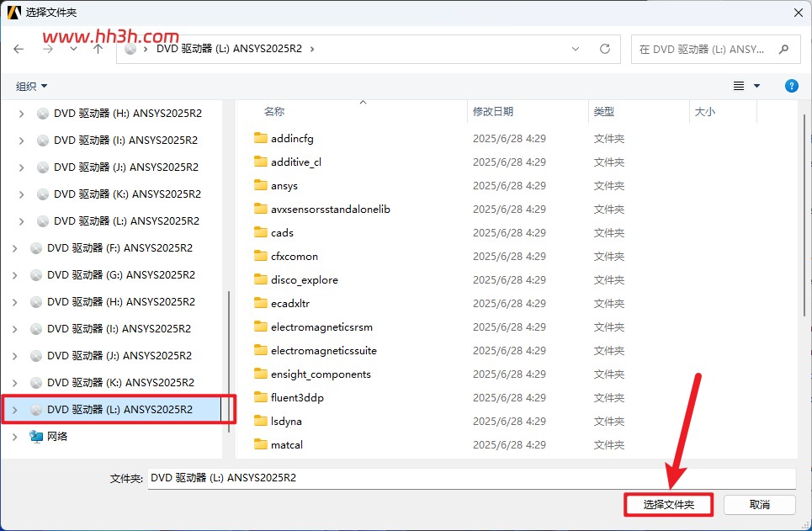The width and height of the screenshot is (812, 531).
Task: Sort by 类型 column header
Action: 604,111
